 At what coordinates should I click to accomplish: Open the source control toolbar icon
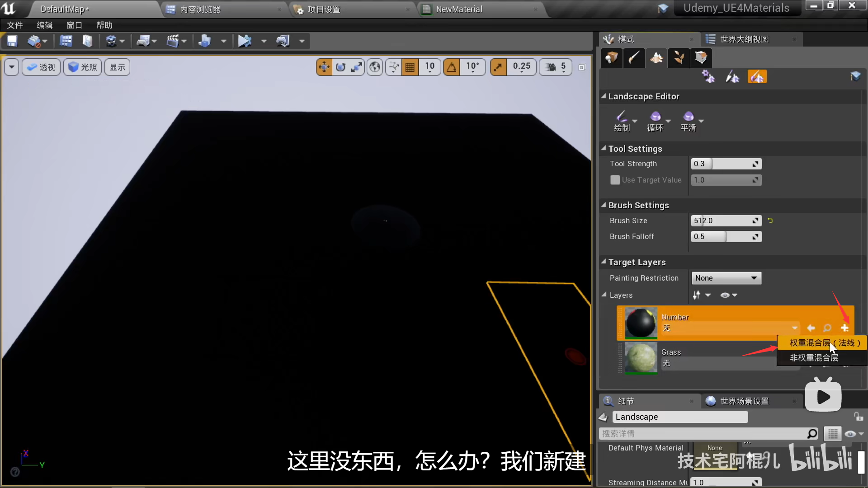click(x=34, y=41)
